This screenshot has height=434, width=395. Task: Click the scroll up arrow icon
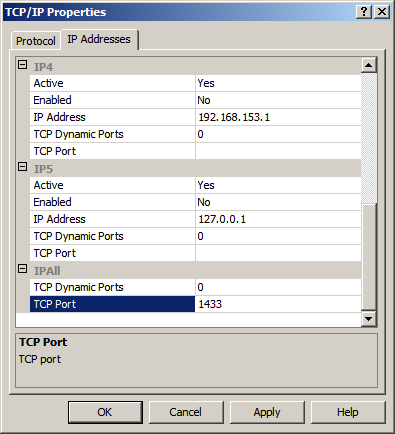pos(369,65)
